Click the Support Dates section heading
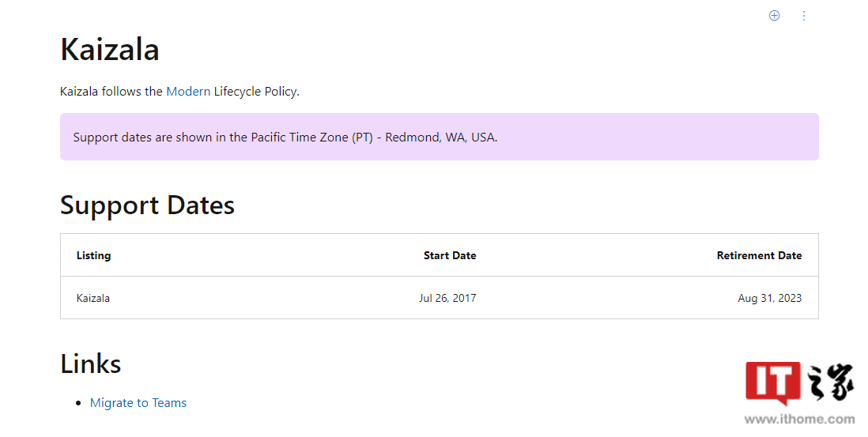This screenshot has height=437, width=868. point(147,205)
